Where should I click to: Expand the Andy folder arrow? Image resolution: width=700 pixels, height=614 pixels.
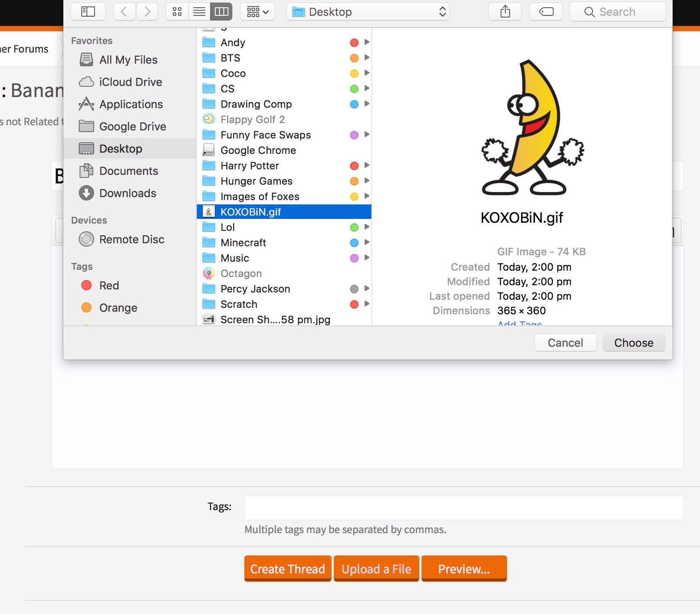[367, 42]
